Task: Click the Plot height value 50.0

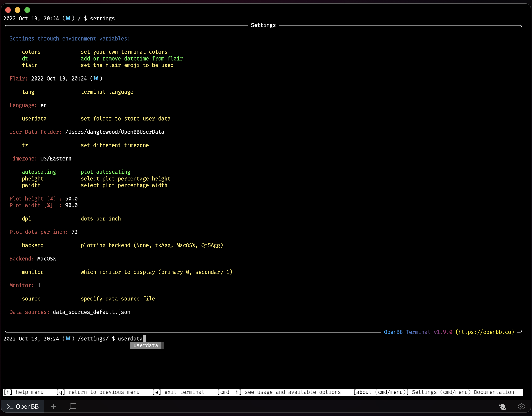Action: 71,199
